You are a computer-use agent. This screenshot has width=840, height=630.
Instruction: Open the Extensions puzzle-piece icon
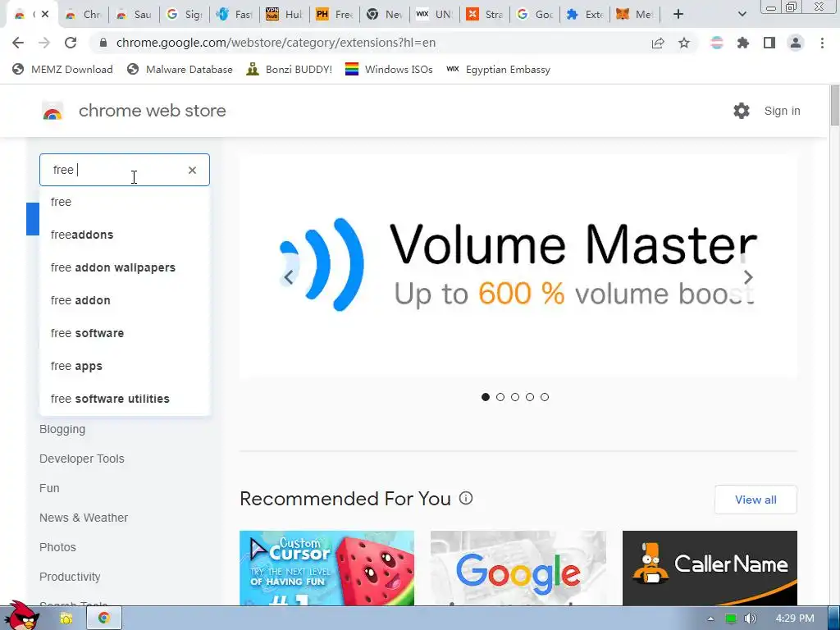743,43
